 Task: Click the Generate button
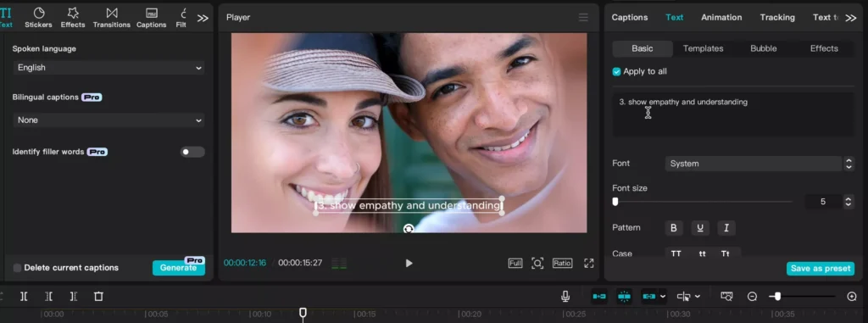coord(178,268)
